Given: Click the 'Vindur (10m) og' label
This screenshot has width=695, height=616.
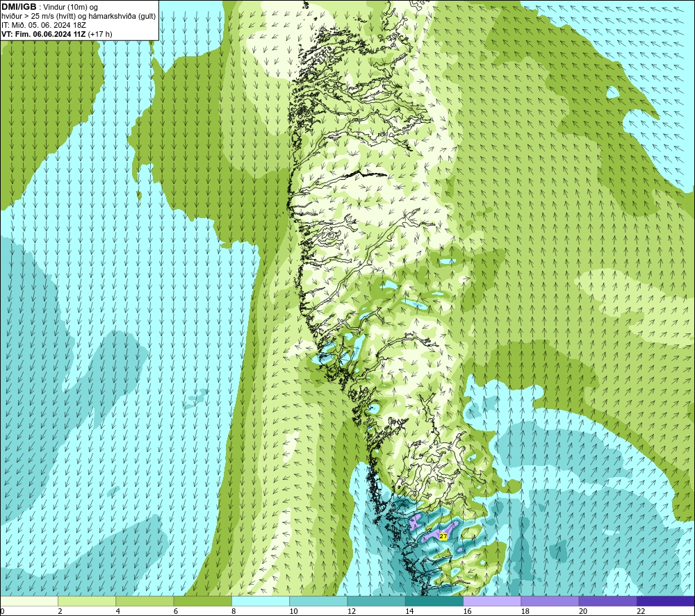Looking at the screenshot, I should click(72, 7).
